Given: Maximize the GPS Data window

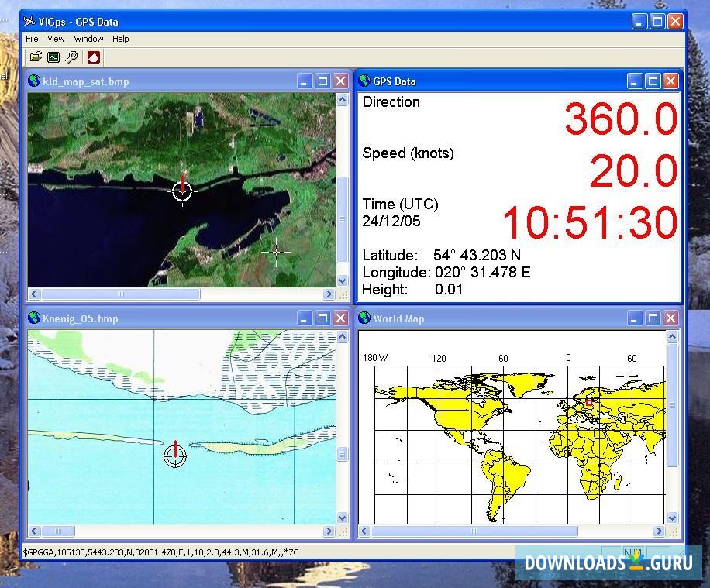Looking at the screenshot, I should pos(653,81).
